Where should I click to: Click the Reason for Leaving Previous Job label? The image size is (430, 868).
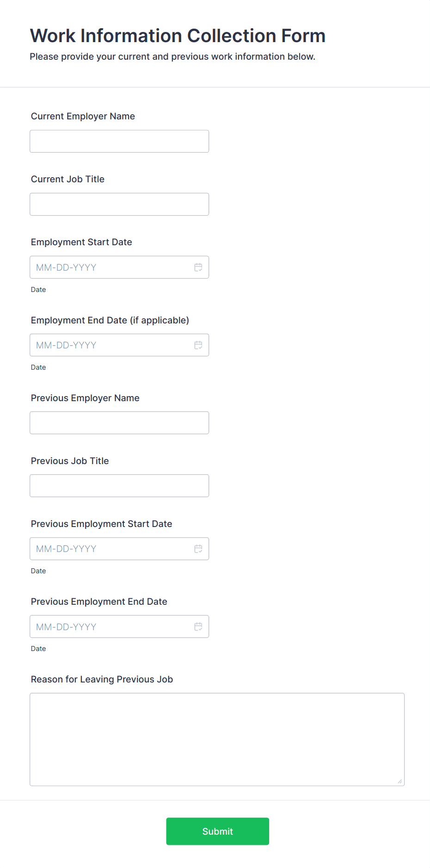tap(102, 679)
